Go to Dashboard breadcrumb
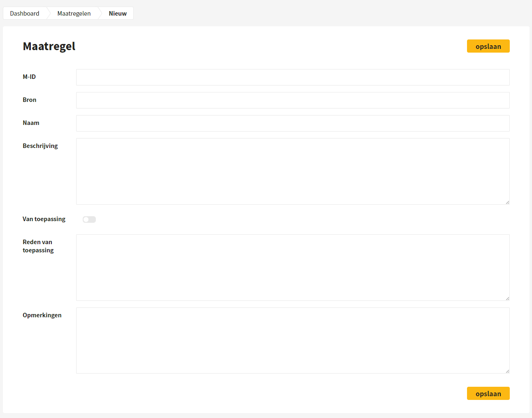This screenshot has height=418, width=532. point(25,13)
